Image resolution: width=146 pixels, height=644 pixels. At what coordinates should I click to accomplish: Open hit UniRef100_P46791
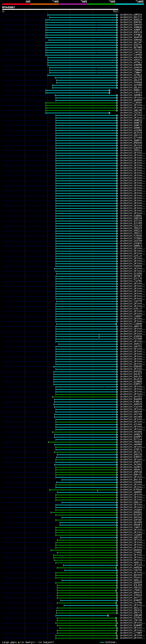[x=131, y=570]
